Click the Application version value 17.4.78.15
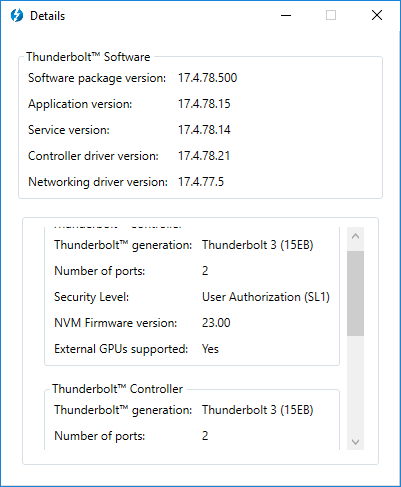Image resolution: width=401 pixels, height=487 pixels. (x=204, y=104)
